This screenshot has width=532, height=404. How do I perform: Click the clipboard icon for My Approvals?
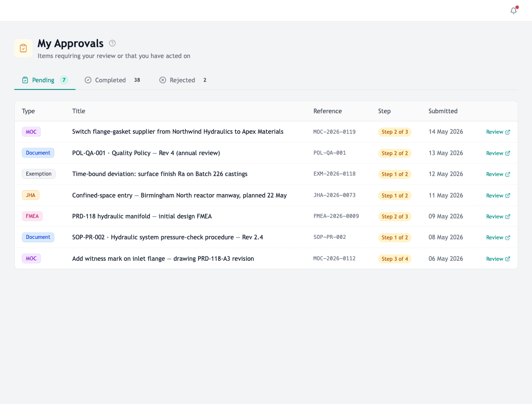click(23, 48)
